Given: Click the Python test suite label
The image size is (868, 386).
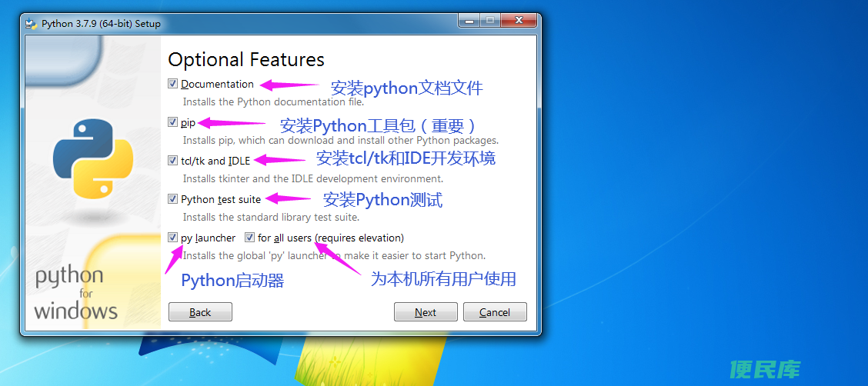Looking at the screenshot, I should pyautogui.click(x=221, y=199).
